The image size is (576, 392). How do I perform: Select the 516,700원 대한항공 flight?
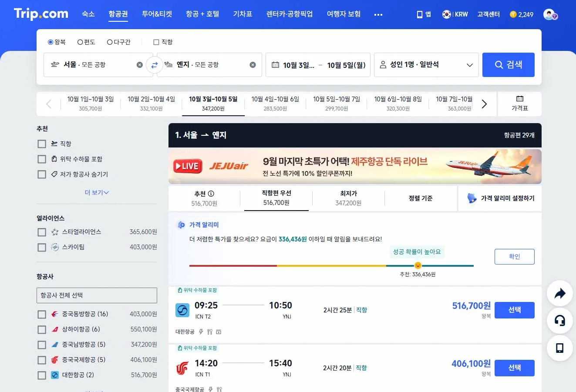click(515, 310)
